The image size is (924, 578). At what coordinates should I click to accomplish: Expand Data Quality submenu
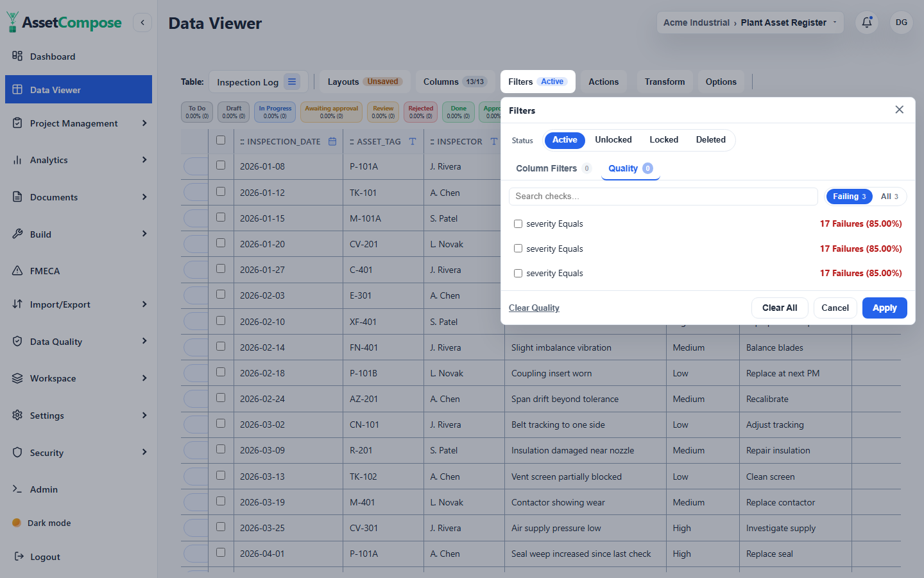144,340
